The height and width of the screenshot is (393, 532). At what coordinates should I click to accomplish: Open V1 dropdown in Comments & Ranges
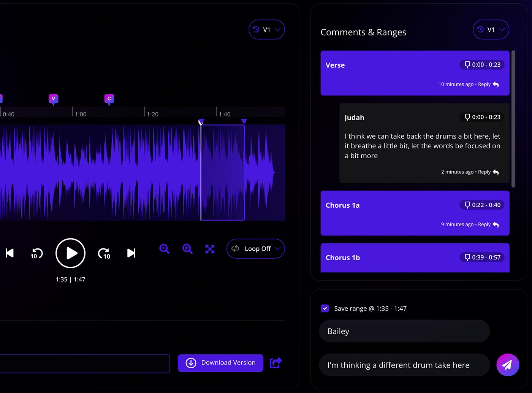pyautogui.click(x=491, y=29)
